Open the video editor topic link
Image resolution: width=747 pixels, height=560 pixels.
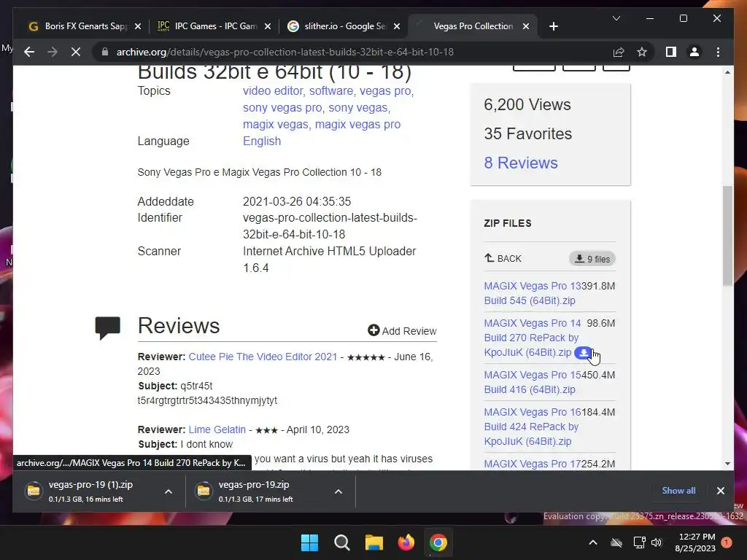click(273, 91)
